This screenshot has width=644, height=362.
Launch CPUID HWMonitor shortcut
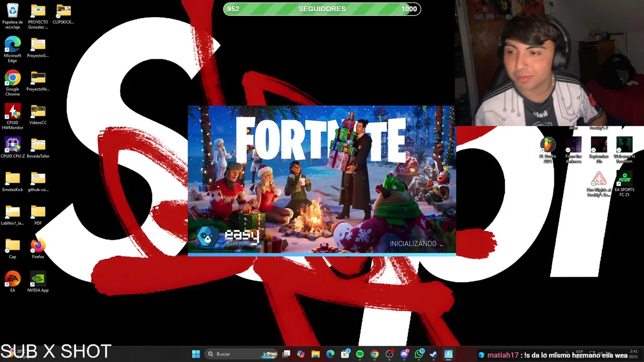(13, 117)
